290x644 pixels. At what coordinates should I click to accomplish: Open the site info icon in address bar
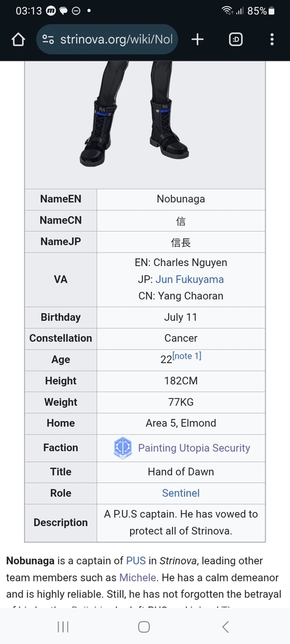coord(48,39)
